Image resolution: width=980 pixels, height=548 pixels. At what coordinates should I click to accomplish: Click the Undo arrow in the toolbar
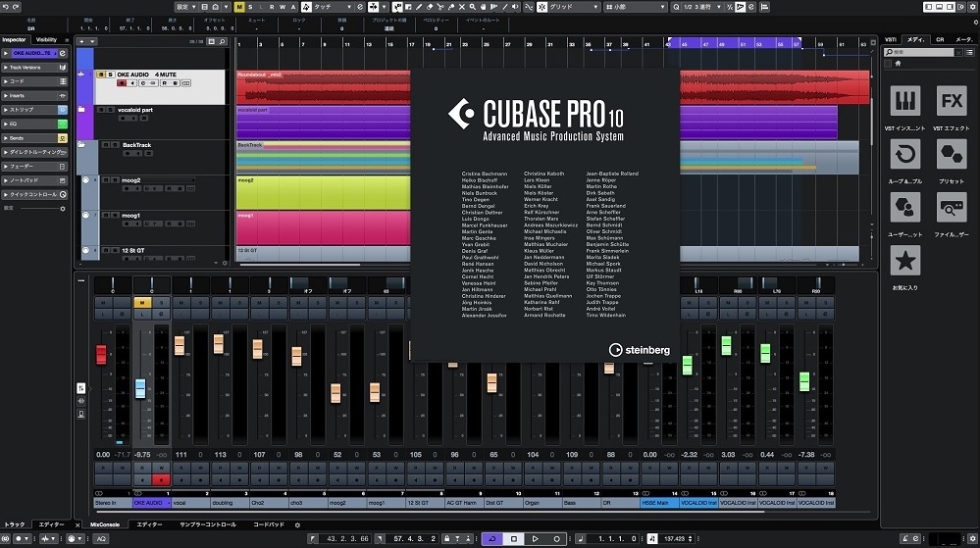(5, 7)
